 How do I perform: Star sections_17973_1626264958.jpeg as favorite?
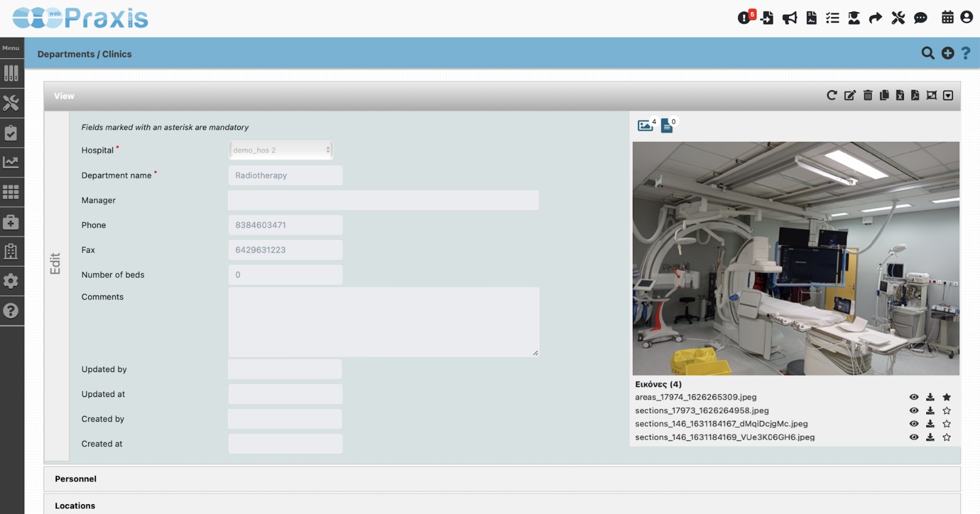(x=946, y=411)
